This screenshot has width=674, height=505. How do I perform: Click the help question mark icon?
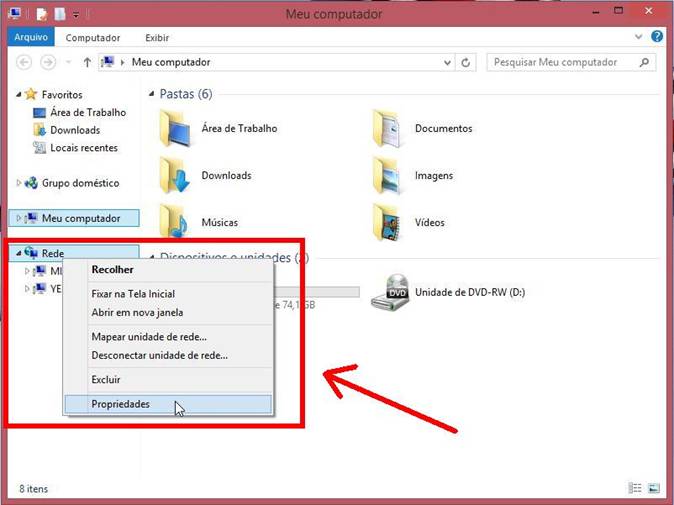(658, 37)
